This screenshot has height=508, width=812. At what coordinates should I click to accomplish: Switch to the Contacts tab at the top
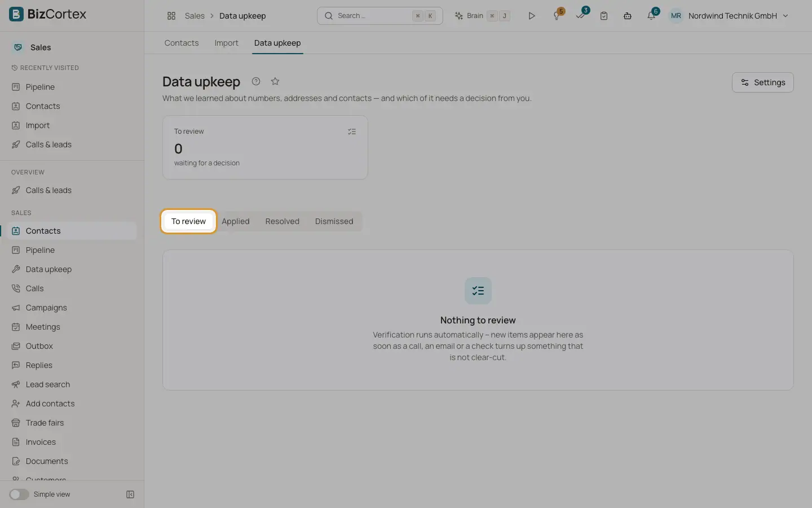182,43
